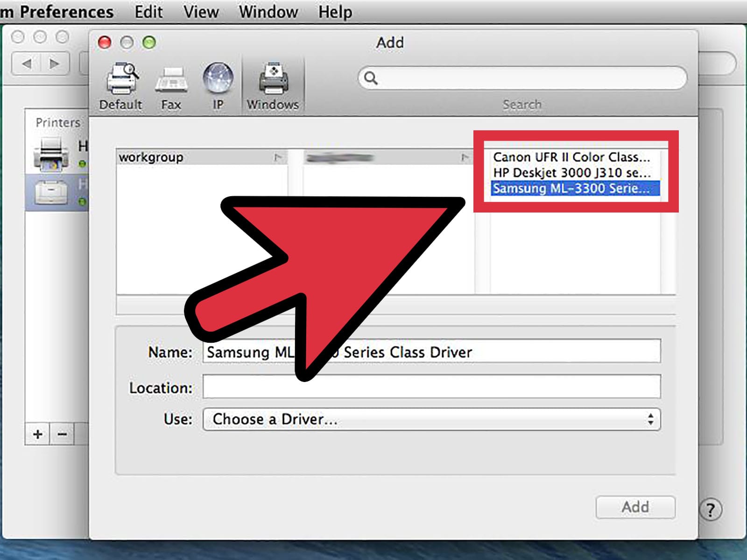
Task: Expand the workgroup column arrow
Action: click(x=278, y=157)
